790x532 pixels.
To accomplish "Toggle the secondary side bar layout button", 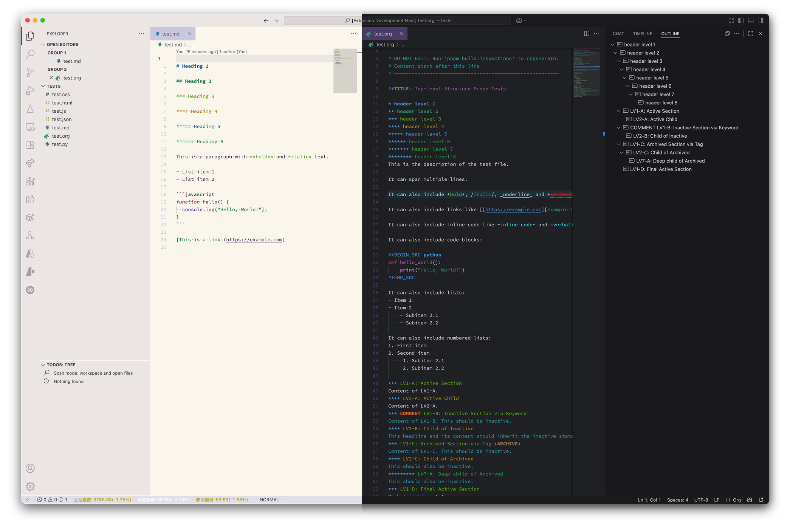I will click(x=761, y=20).
